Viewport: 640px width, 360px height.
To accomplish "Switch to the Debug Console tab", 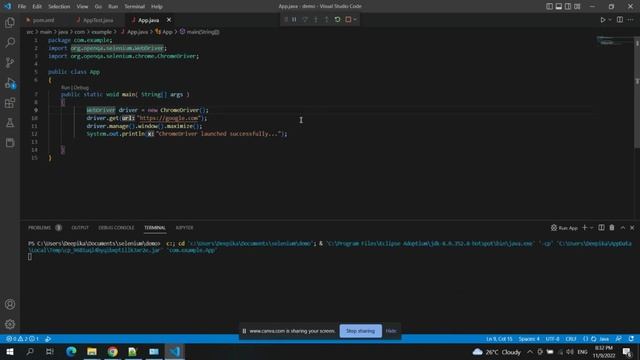I will coord(116,228).
